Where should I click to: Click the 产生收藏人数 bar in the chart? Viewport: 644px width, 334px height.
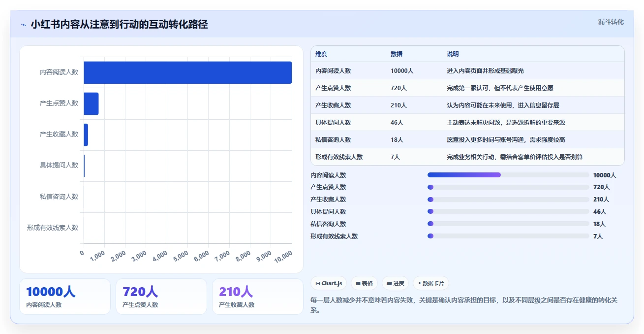pos(86,134)
